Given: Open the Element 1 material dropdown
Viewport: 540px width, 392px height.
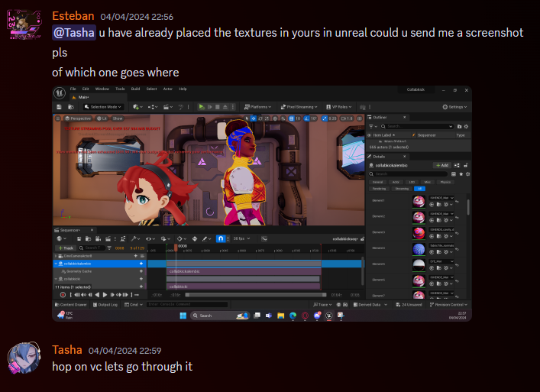Looking at the screenshot, I should (x=441, y=198).
